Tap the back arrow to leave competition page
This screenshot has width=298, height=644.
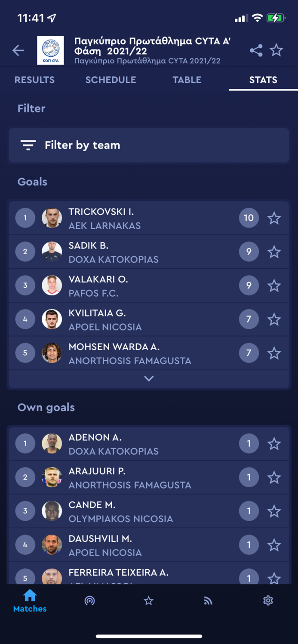pyautogui.click(x=18, y=50)
